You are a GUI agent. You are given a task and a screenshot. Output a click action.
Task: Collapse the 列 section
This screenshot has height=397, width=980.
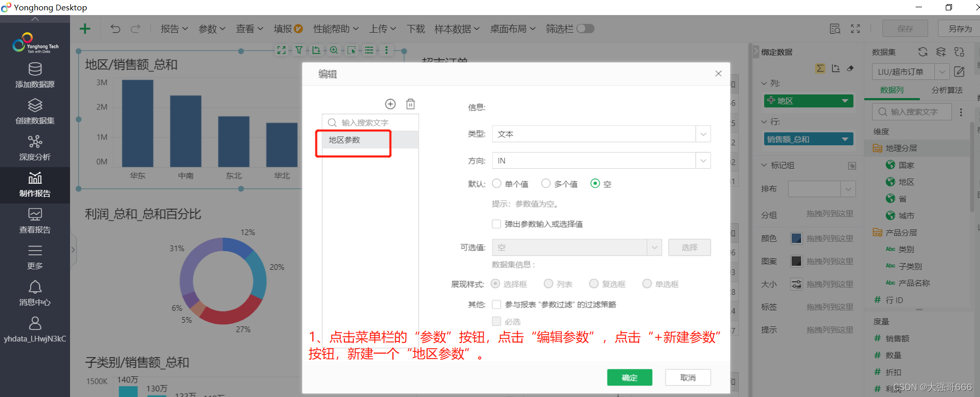pos(764,83)
